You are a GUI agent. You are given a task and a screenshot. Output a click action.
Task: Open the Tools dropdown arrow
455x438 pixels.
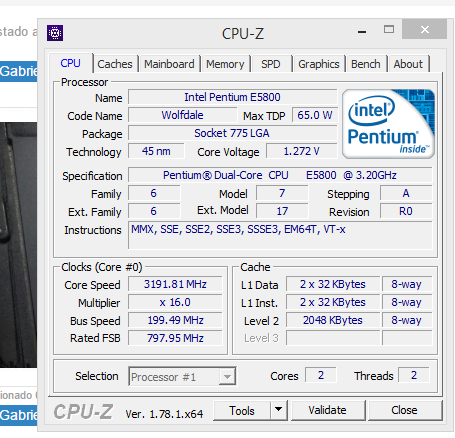[279, 410]
